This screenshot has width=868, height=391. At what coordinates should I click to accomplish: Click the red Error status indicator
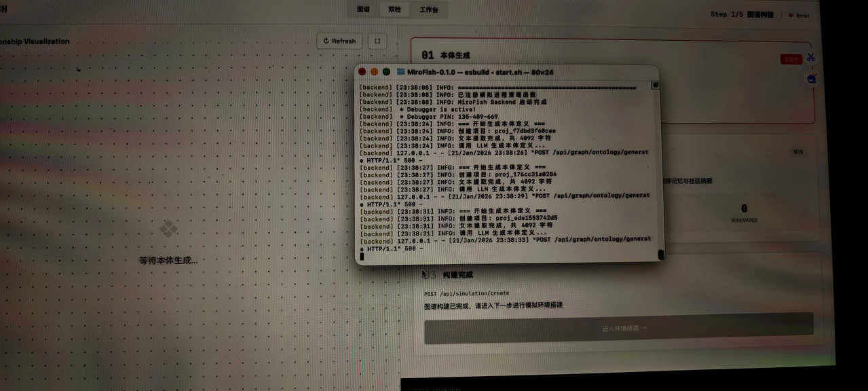[799, 15]
